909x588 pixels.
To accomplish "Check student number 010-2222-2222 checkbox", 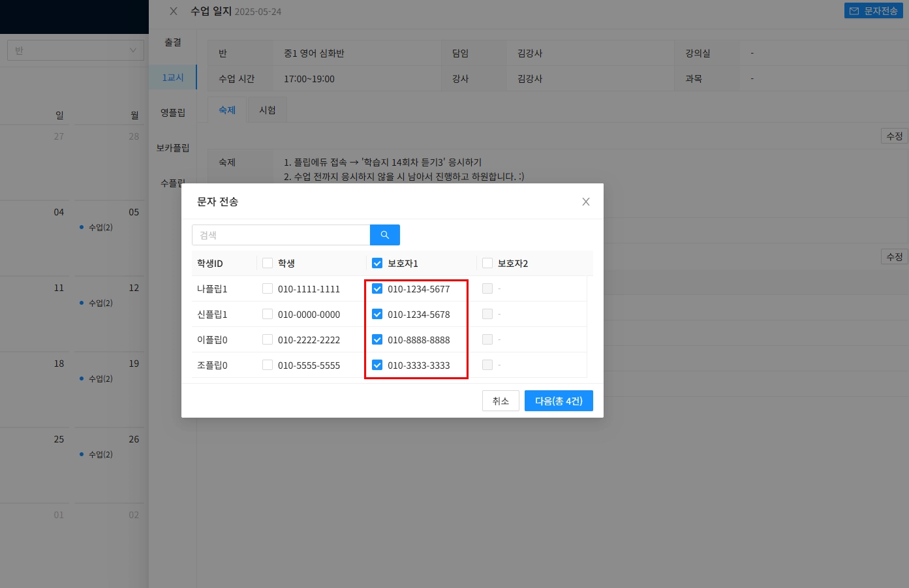I will coord(268,339).
